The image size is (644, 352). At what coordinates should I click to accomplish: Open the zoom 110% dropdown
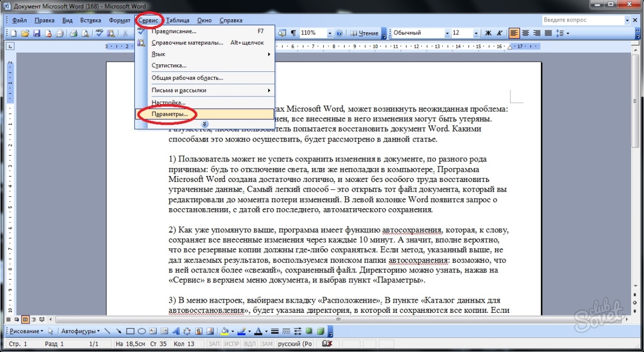pyautogui.click(x=330, y=33)
